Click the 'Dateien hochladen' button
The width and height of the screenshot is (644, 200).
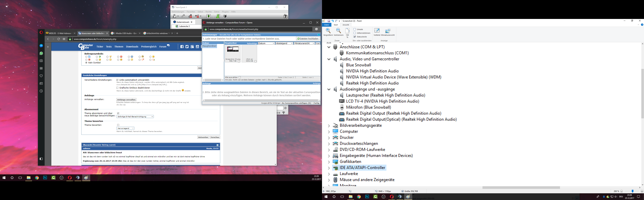(x=308, y=39)
